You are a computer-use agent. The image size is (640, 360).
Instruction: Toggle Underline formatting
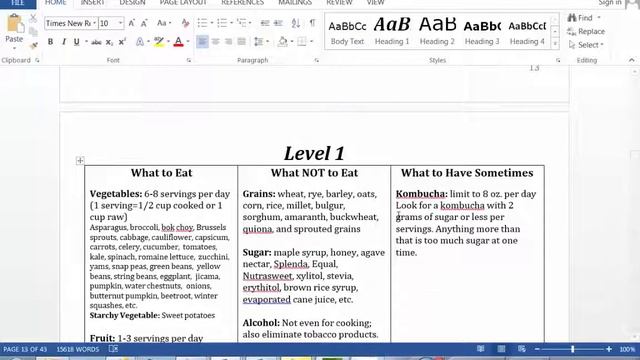pos(76,42)
